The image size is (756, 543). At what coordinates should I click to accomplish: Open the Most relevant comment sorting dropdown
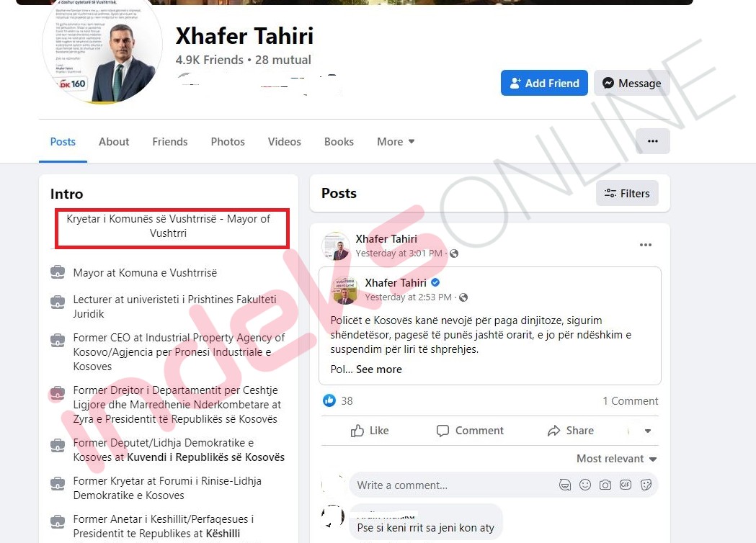point(616,459)
